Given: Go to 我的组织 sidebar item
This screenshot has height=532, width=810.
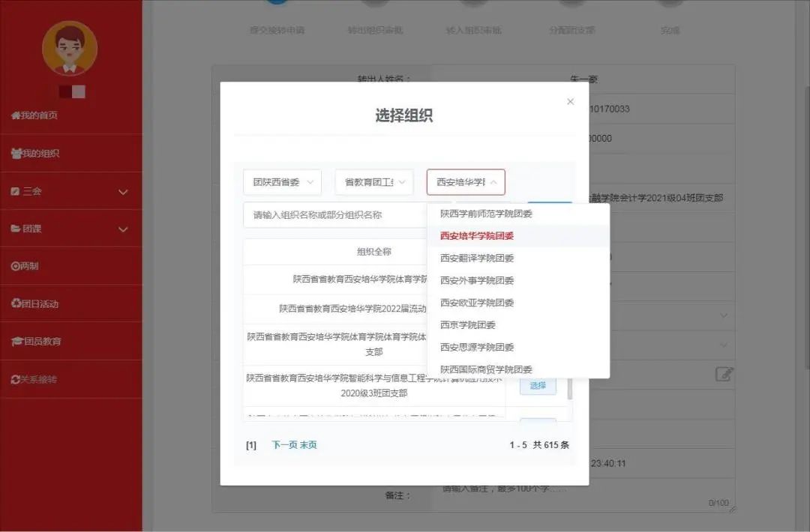Looking at the screenshot, I should (35, 154).
